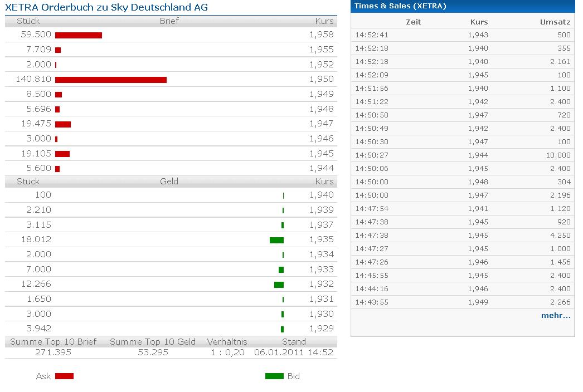Select the bid price 1,940 in the Geld section
This screenshot has height=392, width=583.
tap(322, 195)
